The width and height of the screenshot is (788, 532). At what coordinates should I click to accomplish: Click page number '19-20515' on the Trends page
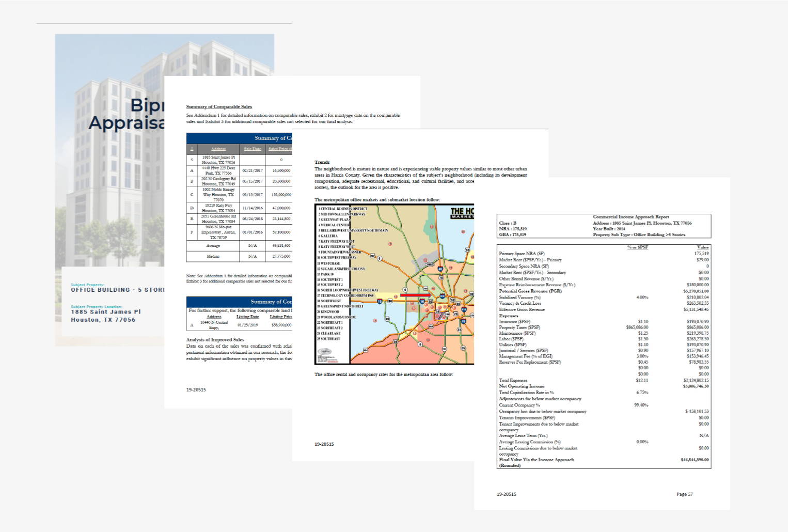click(x=324, y=444)
